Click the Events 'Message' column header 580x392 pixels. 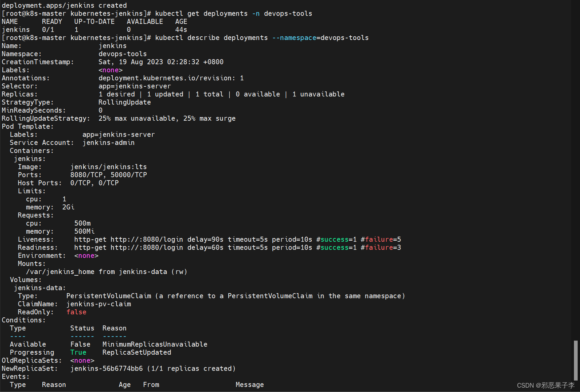[x=250, y=385]
